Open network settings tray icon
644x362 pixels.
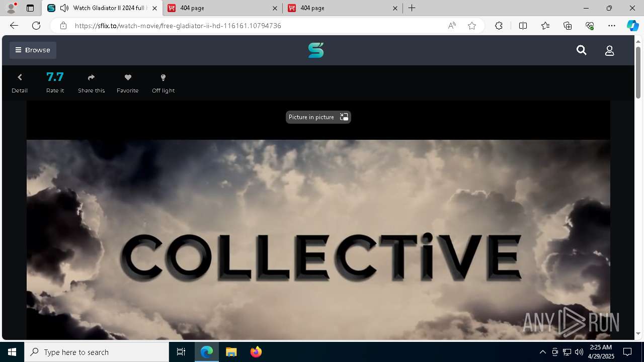[567, 352]
